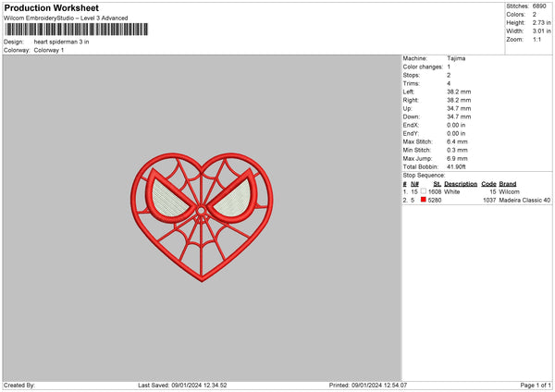
Task: Click the Stitches count 6890
Action: 539,6
